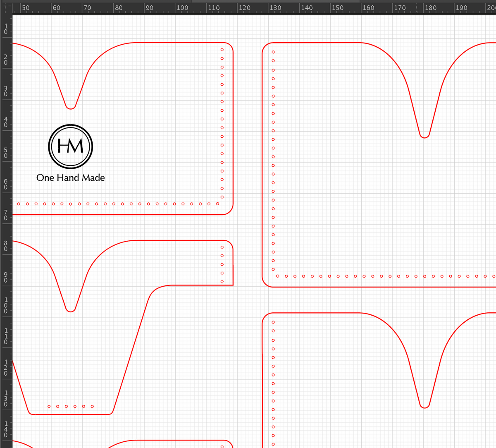This screenshot has width=496, height=448.
Task: Click the 120 mark on vertical ruler
Action: click(x=6, y=367)
